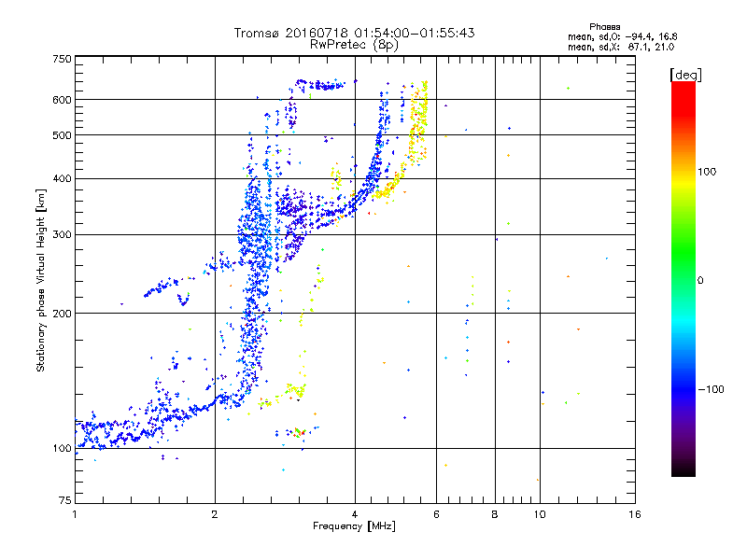Click the black bottom of the colorbar

click(x=684, y=469)
